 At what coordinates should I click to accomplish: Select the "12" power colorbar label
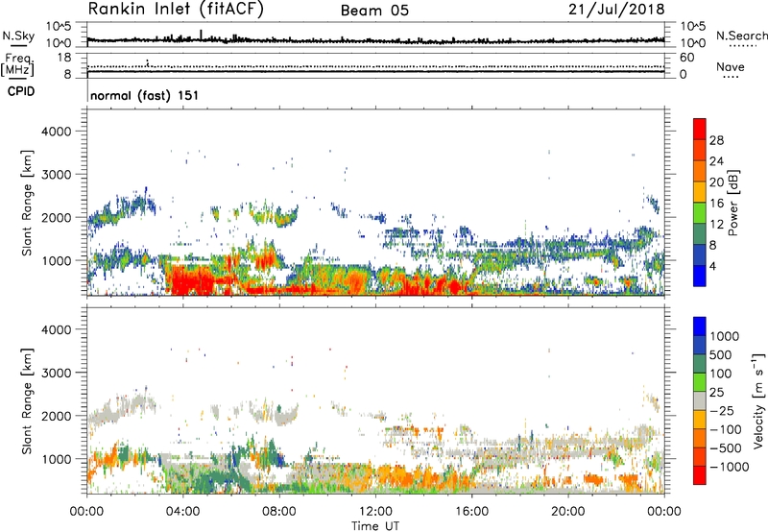716,225
